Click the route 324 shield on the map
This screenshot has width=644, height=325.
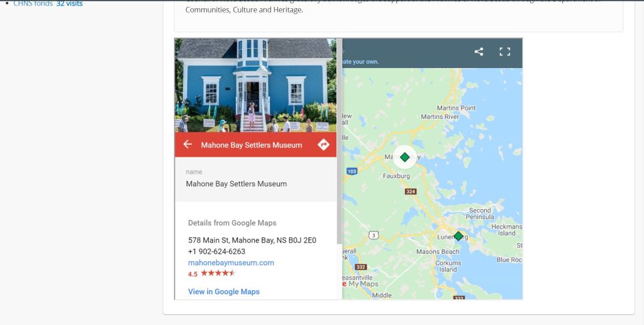[411, 191]
